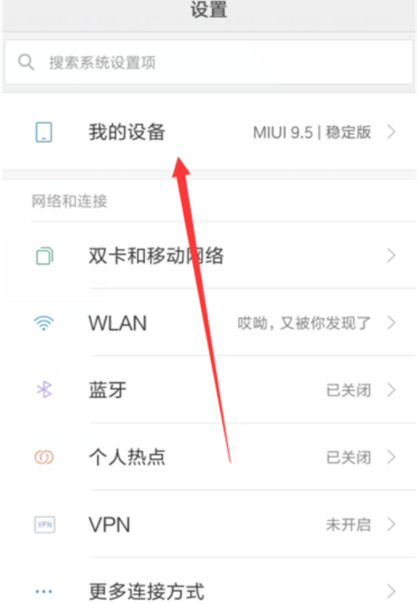
Task: Tap the VPN icon
Action: (x=45, y=524)
